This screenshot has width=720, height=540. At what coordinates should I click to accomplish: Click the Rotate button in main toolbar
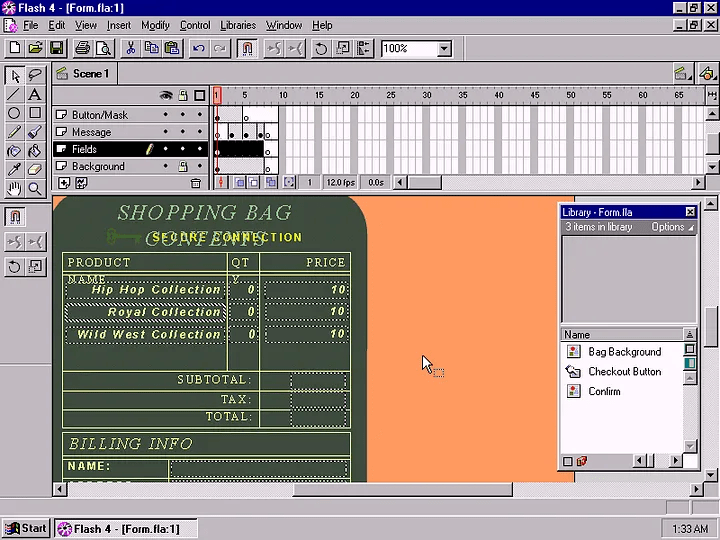(x=321, y=48)
